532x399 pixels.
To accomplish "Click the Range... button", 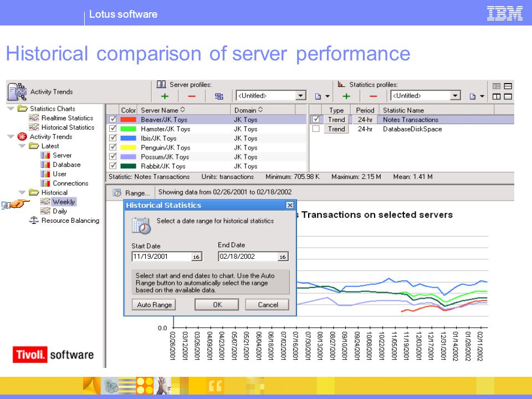I will pos(132,193).
